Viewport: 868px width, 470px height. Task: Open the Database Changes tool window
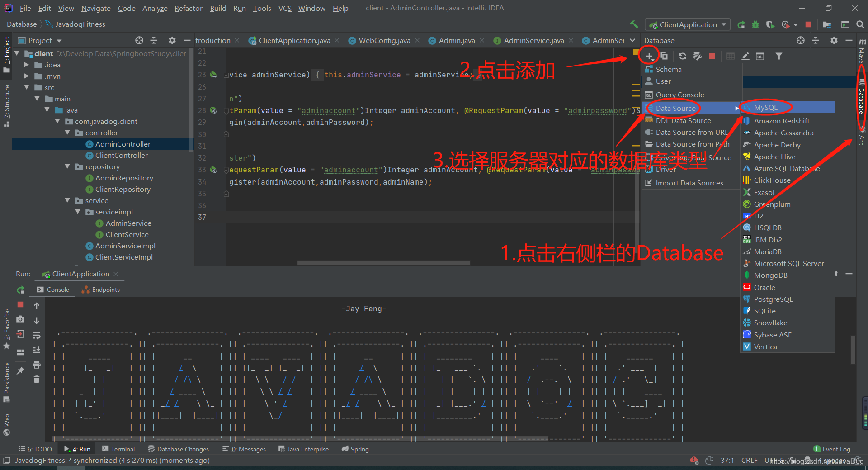click(x=178, y=449)
